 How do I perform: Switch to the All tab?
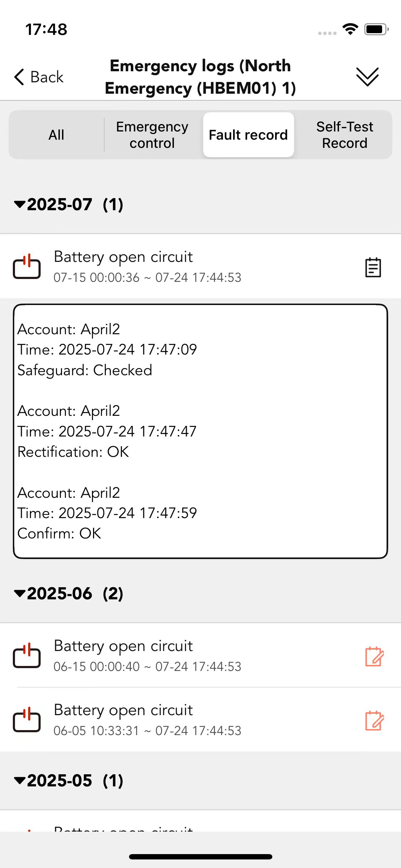click(56, 135)
